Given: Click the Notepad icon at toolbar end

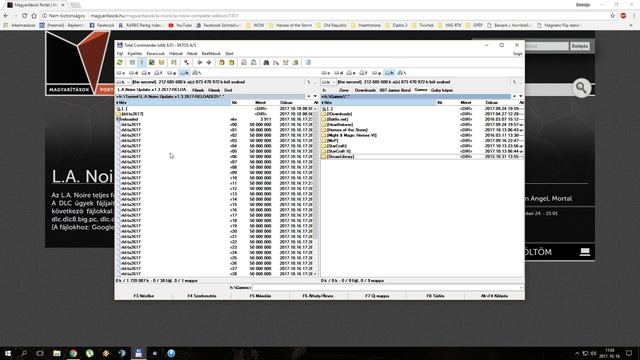Looking at the screenshot, I should (x=308, y=62).
